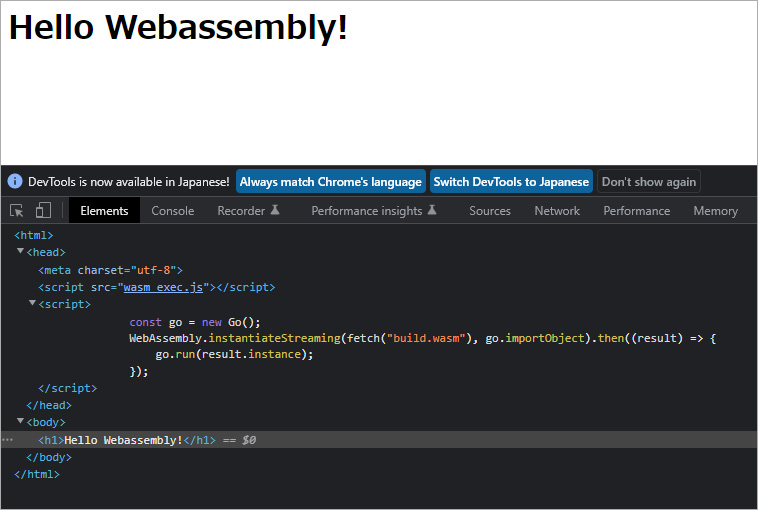Click "importObject" in the script code
This screenshot has width=758, height=510.
click(545, 338)
